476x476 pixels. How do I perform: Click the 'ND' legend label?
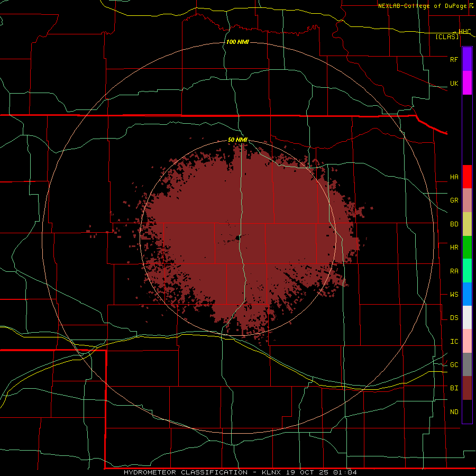[454, 412]
